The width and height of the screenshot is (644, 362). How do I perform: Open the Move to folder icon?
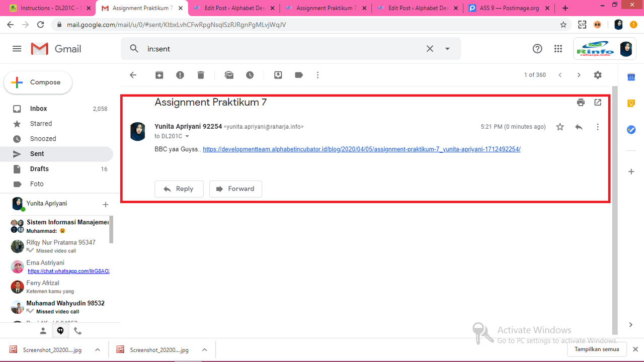[278, 75]
